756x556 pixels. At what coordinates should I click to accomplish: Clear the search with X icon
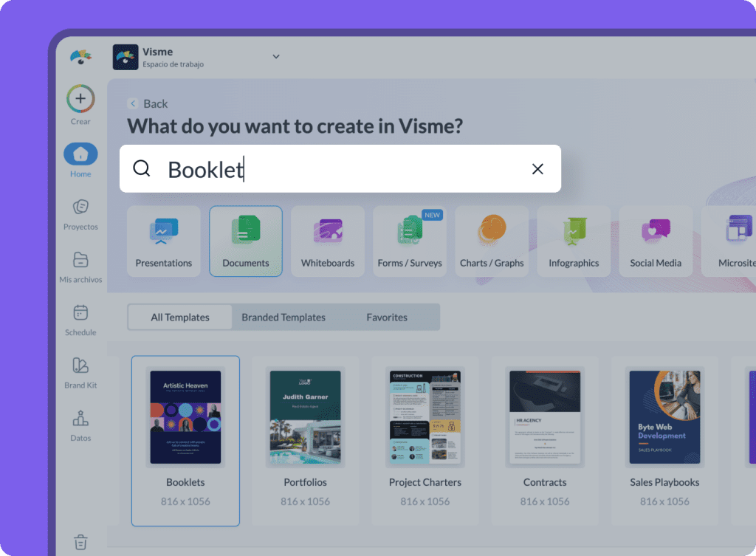(537, 169)
